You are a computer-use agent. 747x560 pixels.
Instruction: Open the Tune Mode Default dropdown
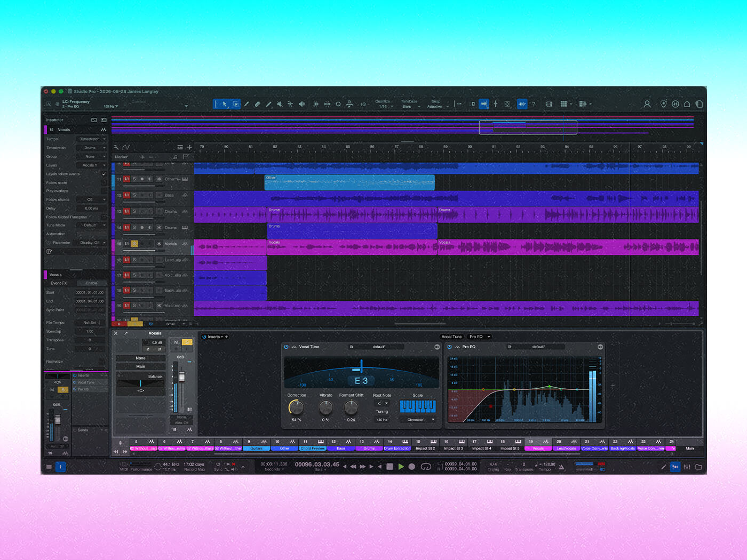91,225
